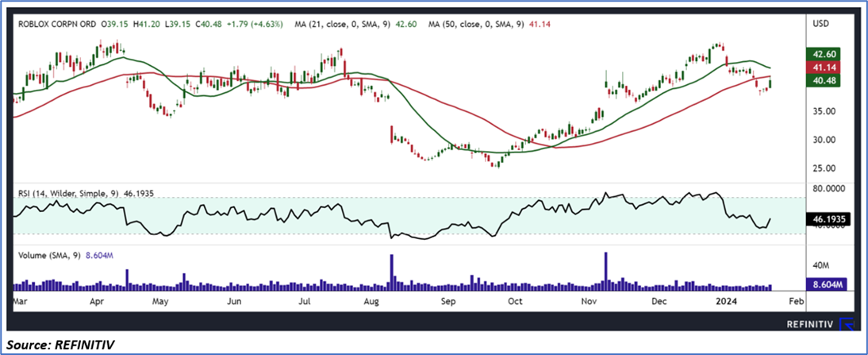Click the Dec label on the time axis
The width and height of the screenshot is (868, 355).
[659, 301]
